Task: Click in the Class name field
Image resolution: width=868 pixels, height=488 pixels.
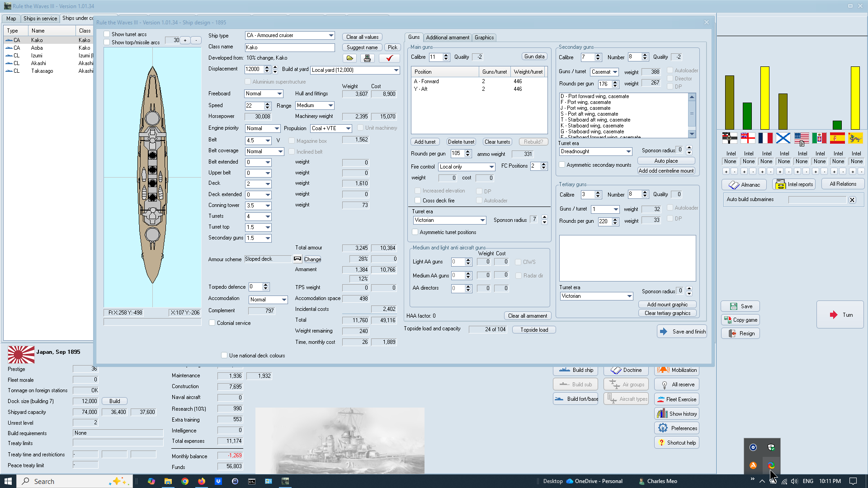Action: pyautogui.click(x=290, y=47)
